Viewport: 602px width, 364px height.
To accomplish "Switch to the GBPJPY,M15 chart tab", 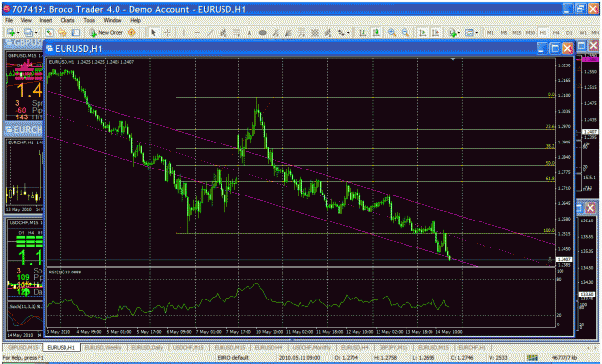I will click(x=393, y=347).
